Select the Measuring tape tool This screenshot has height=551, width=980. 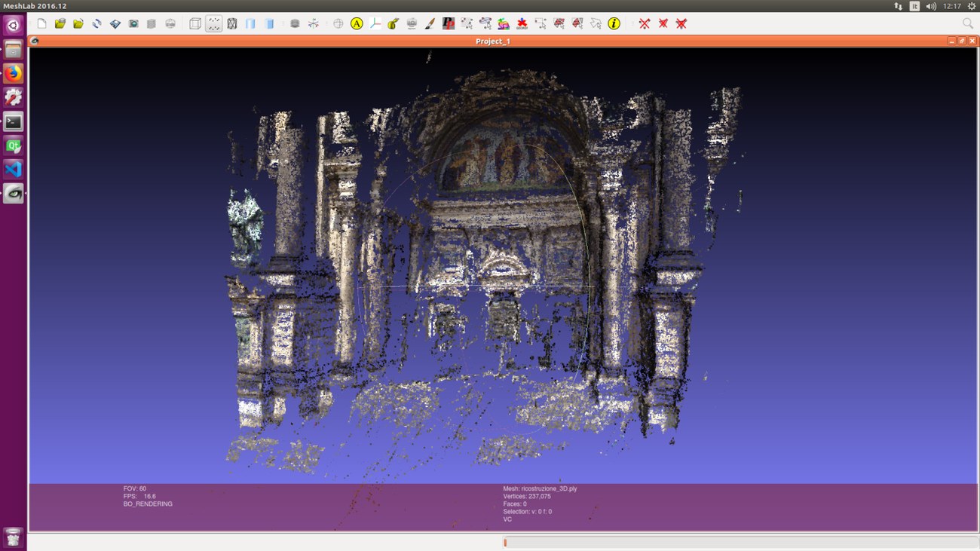394,23
